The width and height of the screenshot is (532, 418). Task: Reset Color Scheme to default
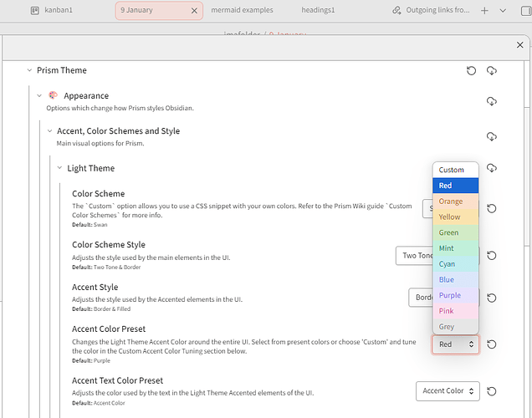click(x=492, y=208)
